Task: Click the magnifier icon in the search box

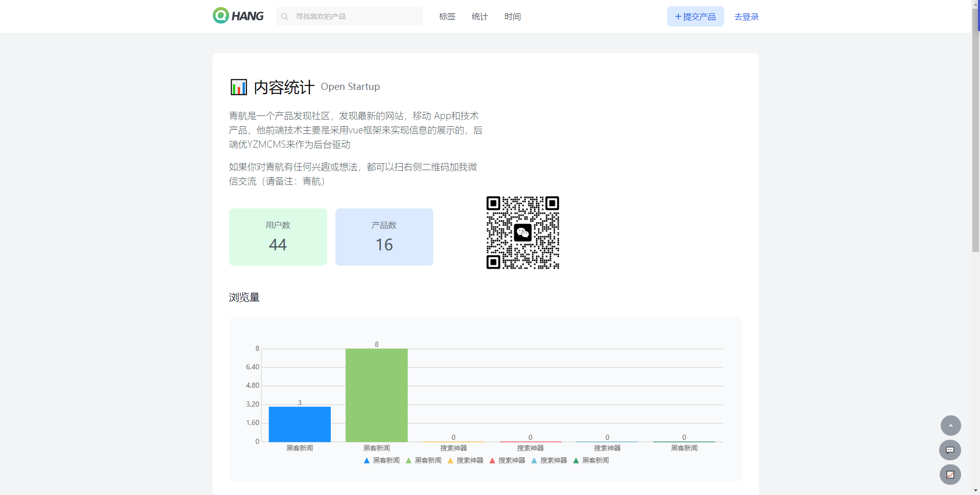Action: pyautogui.click(x=285, y=16)
